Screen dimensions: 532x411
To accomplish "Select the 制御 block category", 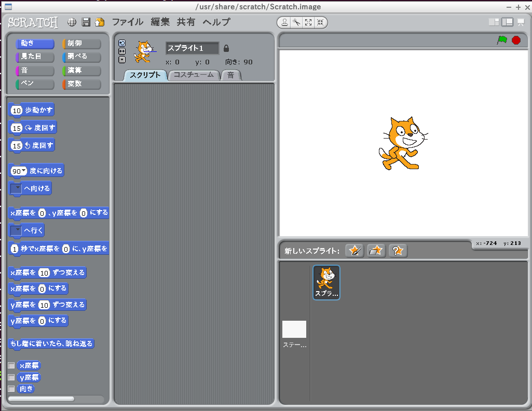I will 81,44.
